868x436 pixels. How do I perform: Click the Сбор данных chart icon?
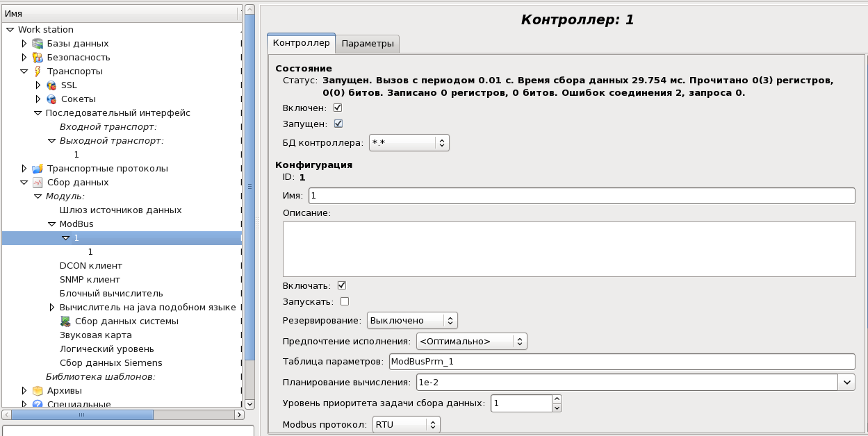38,183
